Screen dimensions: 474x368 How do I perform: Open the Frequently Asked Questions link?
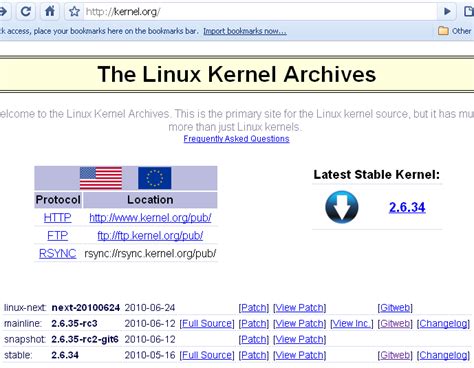[x=236, y=139]
